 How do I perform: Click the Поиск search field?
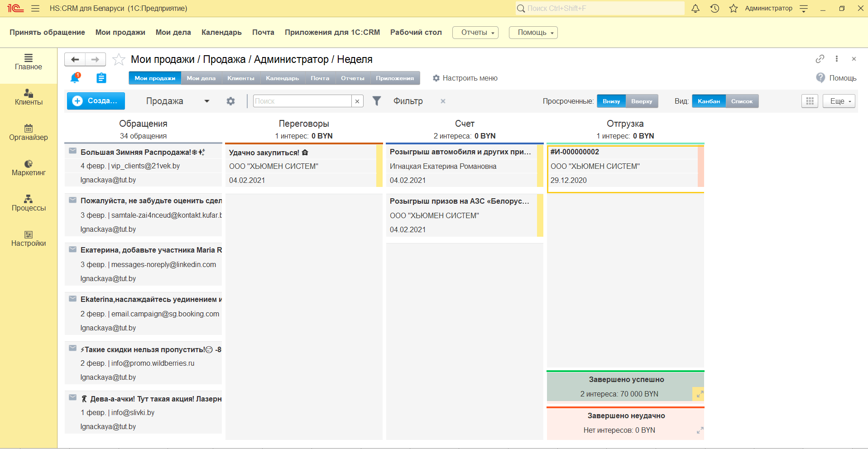click(302, 101)
